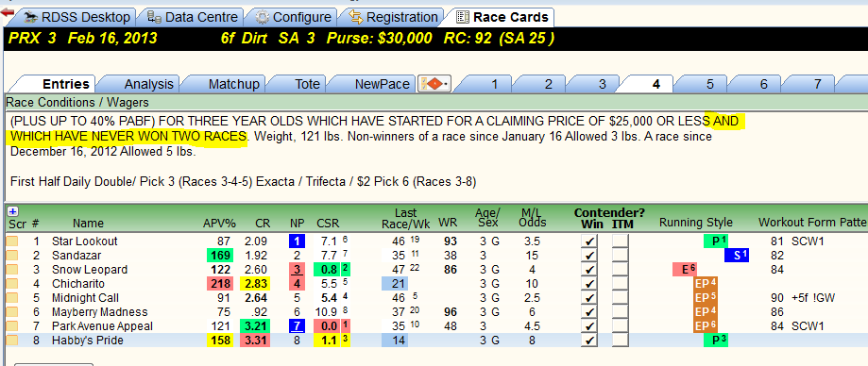Uncheck Win contender for Midnight Call

click(590, 298)
